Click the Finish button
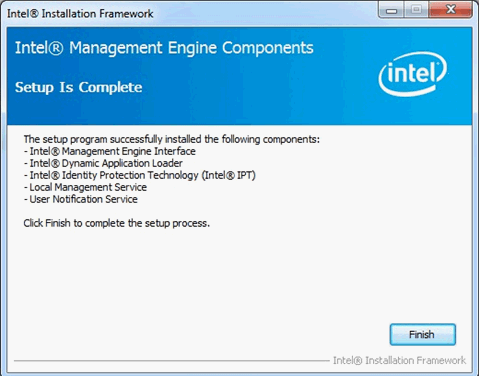 (x=422, y=334)
